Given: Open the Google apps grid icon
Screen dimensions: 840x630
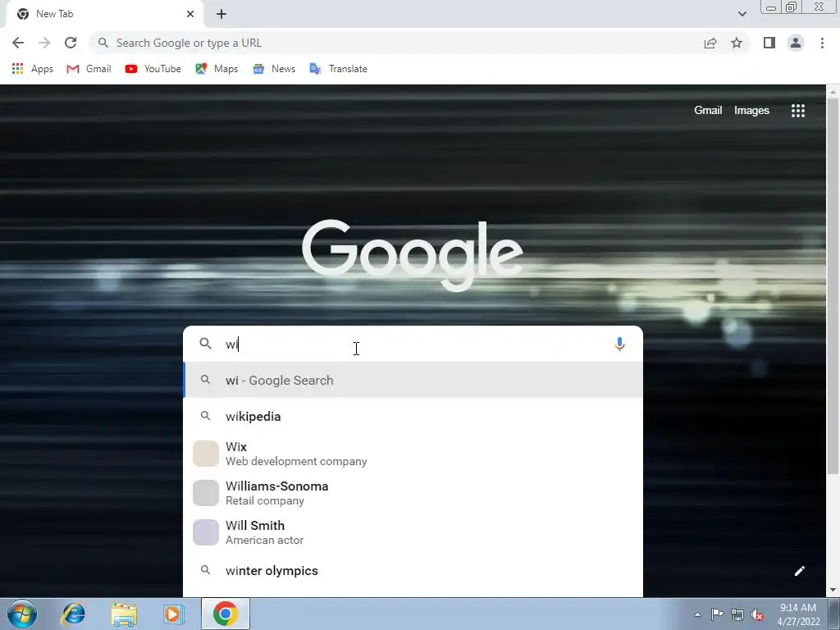Looking at the screenshot, I should tap(797, 111).
